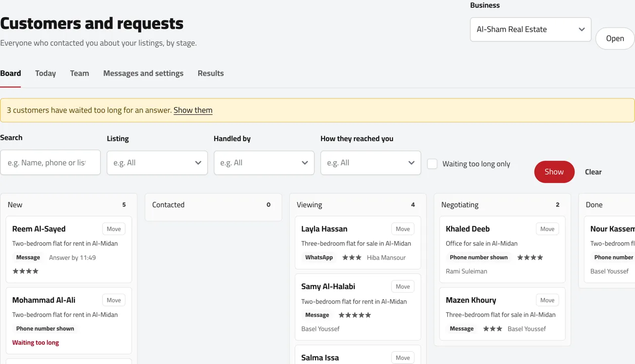The image size is (635, 364).
Task: Switch to the Board tab
Action: pyautogui.click(x=11, y=73)
